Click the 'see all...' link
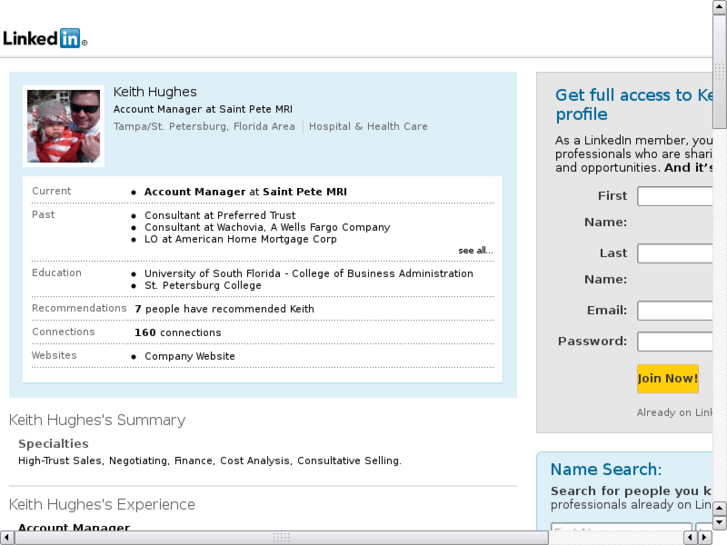The width and height of the screenshot is (727, 545). [476, 250]
